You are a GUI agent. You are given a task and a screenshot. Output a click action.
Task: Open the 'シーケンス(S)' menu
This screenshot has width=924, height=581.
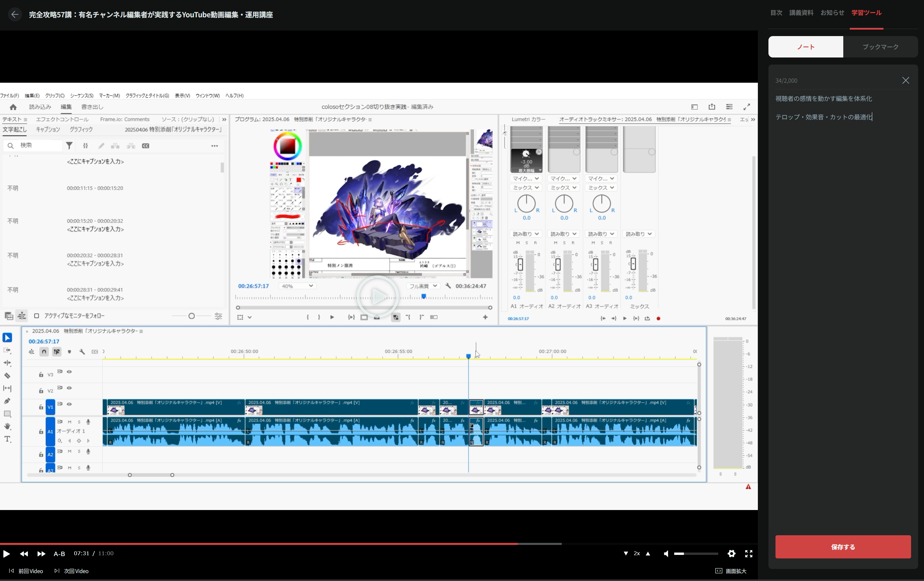(82, 96)
